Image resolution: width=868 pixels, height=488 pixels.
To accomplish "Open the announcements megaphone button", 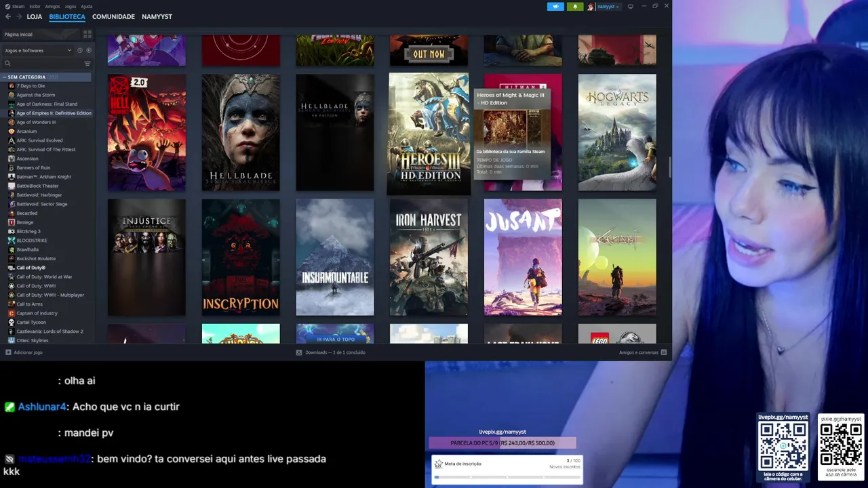I will 555,6.
